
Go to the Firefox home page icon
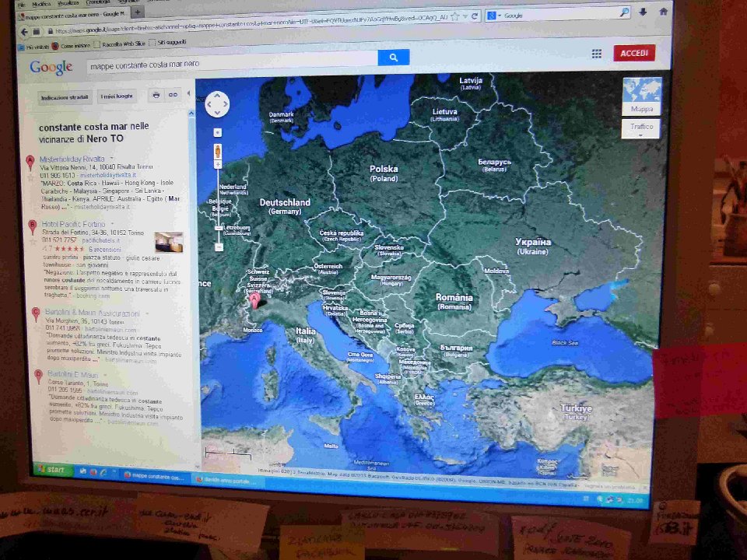[x=663, y=12]
